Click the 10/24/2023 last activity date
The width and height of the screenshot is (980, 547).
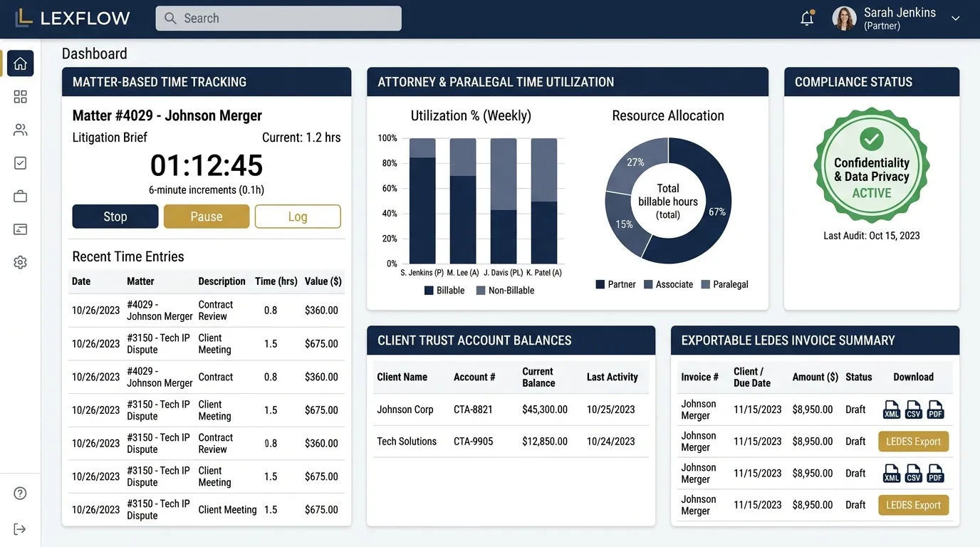611,442
